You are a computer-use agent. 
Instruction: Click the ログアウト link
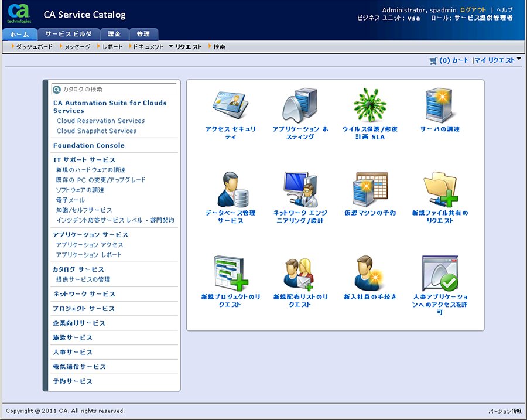(x=473, y=10)
